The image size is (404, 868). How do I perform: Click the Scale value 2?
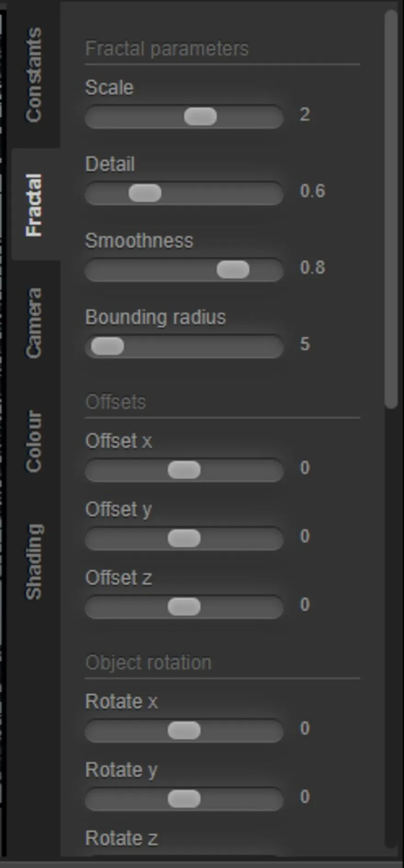click(305, 115)
